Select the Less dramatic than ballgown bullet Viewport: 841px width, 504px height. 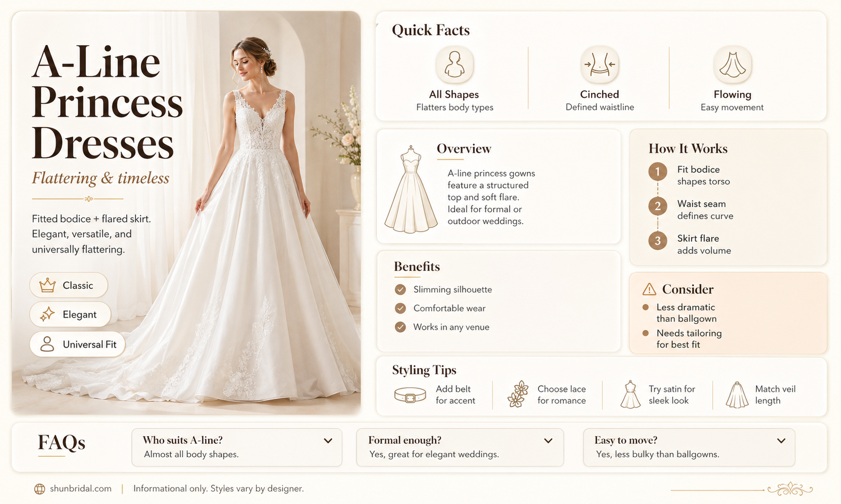[646, 307]
